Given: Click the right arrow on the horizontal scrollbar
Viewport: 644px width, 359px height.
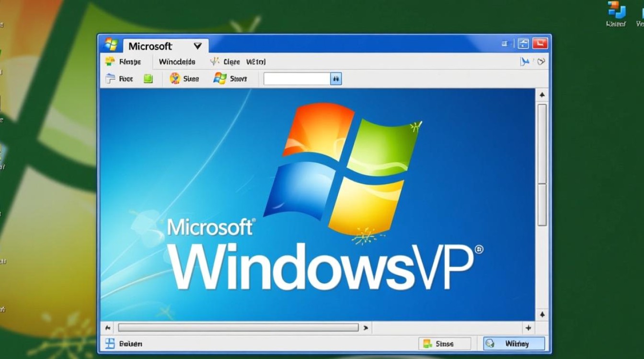Looking at the screenshot, I should pos(366,327).
